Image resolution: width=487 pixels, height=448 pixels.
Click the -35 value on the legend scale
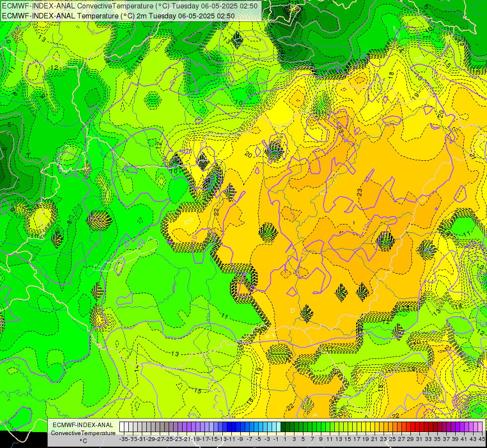click(123, 439)
